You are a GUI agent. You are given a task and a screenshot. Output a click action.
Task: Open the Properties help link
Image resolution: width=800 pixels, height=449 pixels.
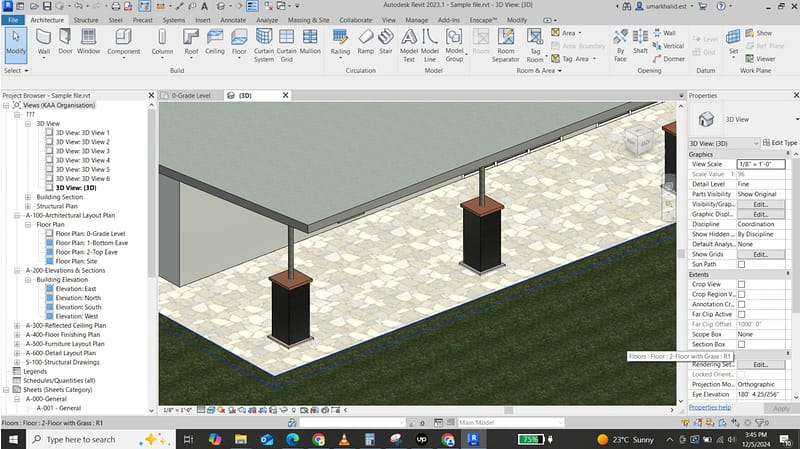click(x=709, y=408)
